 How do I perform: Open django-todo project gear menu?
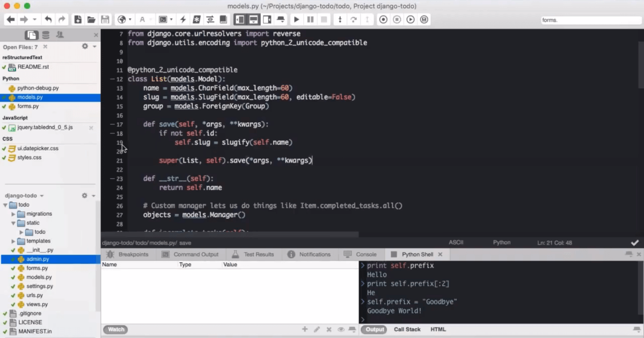[85, 196]
